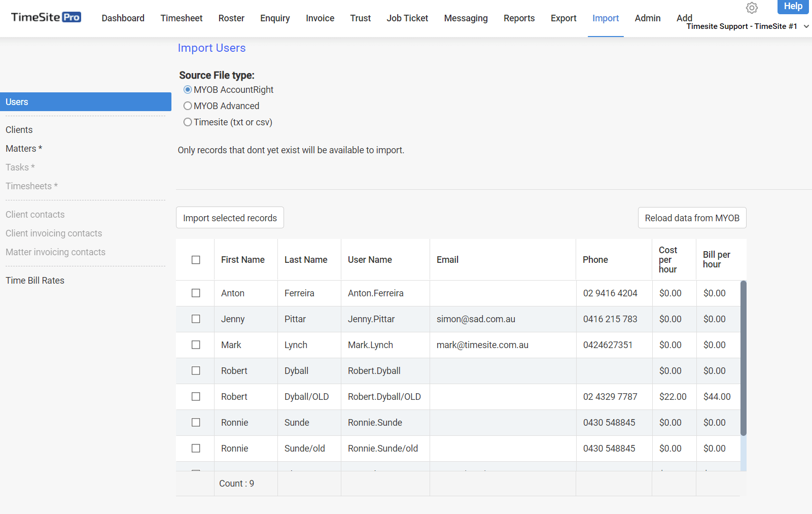
Task: Click phone 0424627351 cell
Action: tap(614, 345)
